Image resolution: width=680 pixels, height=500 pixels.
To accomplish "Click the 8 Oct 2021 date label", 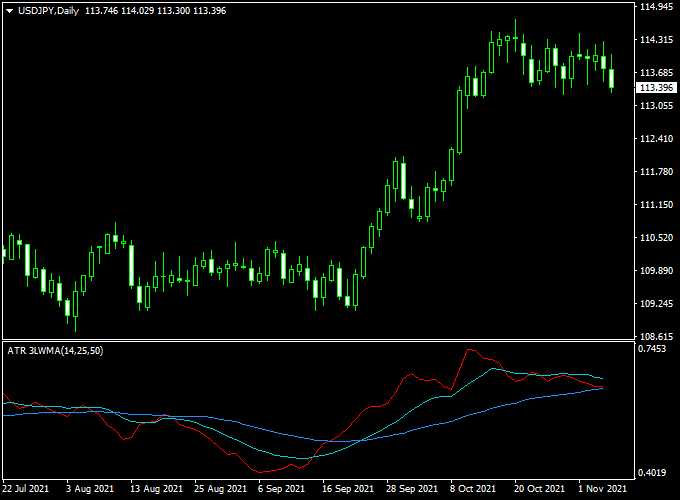I will pos(473,489).
